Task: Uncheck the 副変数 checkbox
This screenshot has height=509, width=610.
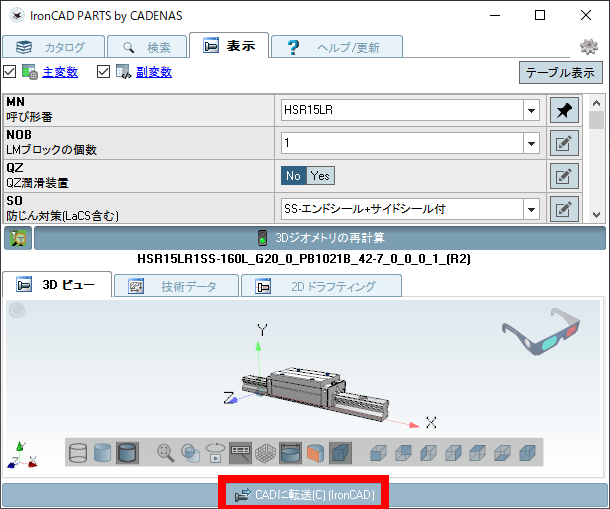Action: 103,72
